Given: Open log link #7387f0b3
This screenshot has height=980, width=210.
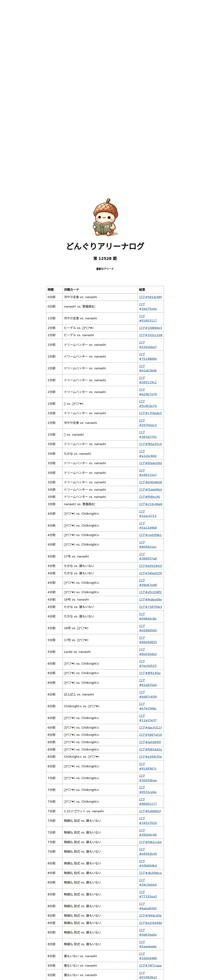Looking at the screenshot, I should [x=150, y=607].
